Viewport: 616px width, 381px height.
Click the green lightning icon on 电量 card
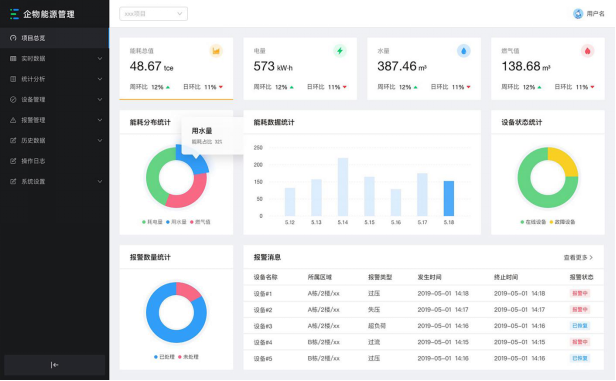coord(340,51)
